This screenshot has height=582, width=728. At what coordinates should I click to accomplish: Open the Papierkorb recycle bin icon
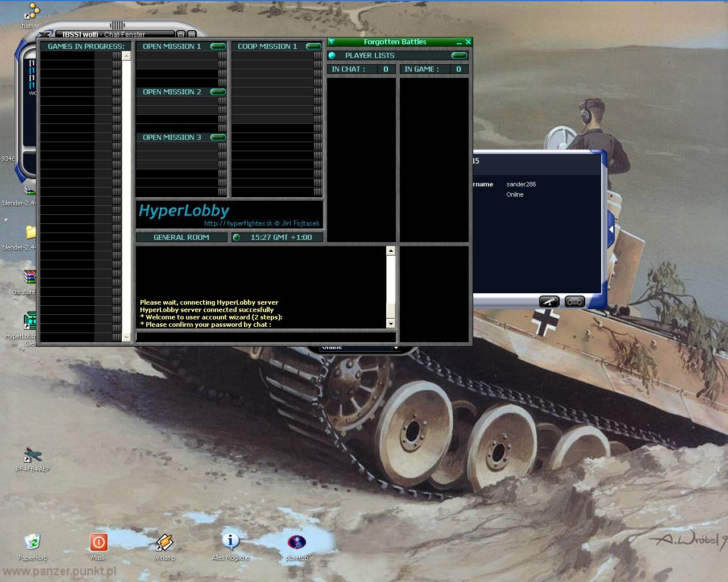pos(32,542)
